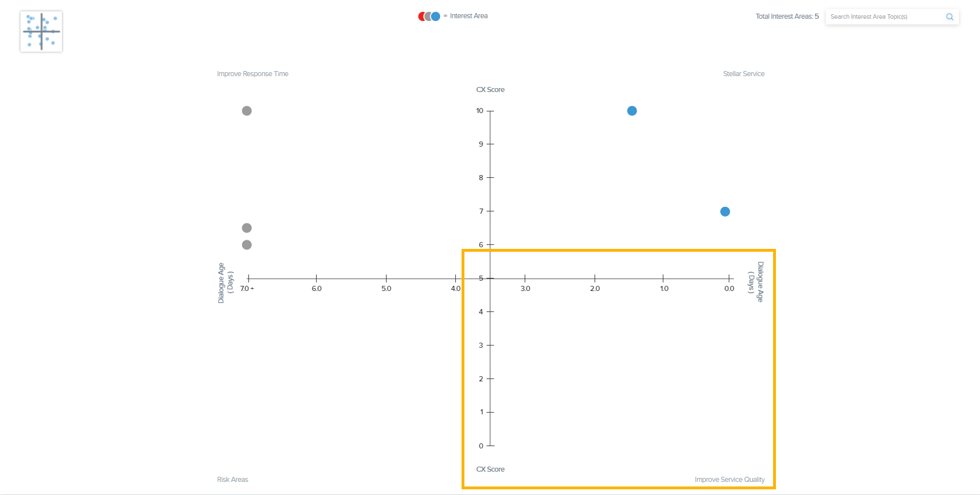
Task: Click the Improve Response Time quadrant label
Action: click(252, 74)
